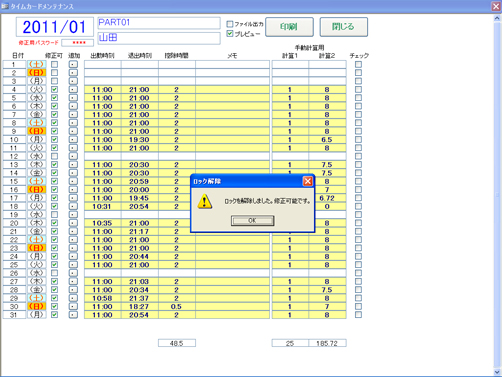The image size is (502, 377).
Task: Click OK in the ロック解除 dialog
Action: [x=253, y=220]
